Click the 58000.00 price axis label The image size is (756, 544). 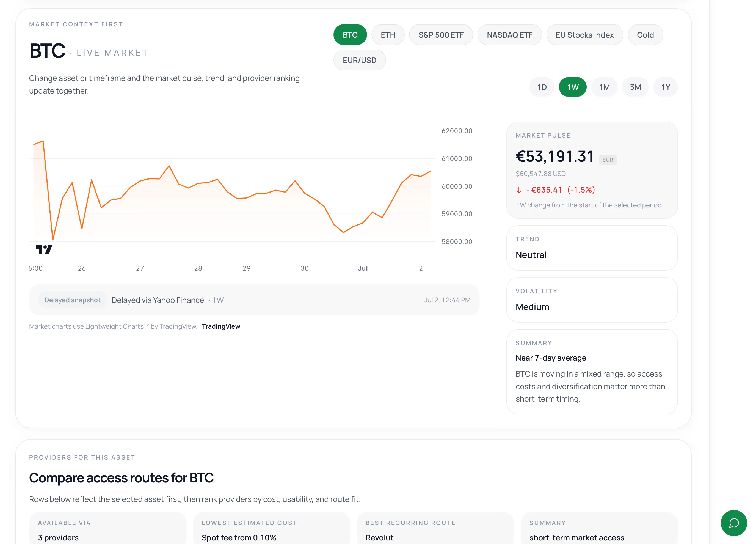point(457,241)
